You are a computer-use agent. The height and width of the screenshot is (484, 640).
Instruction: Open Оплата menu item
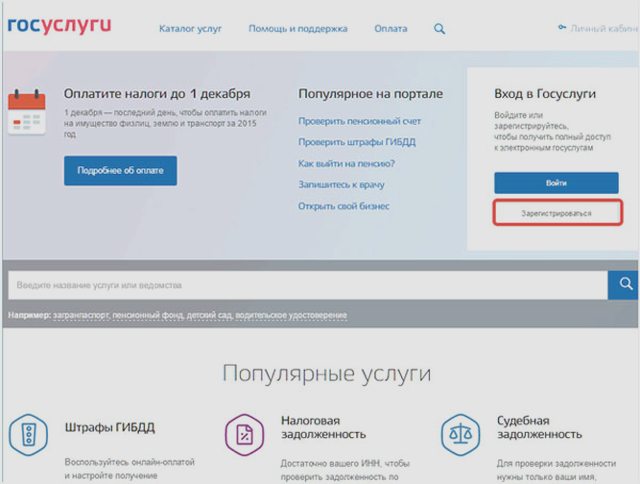(391, 29)
